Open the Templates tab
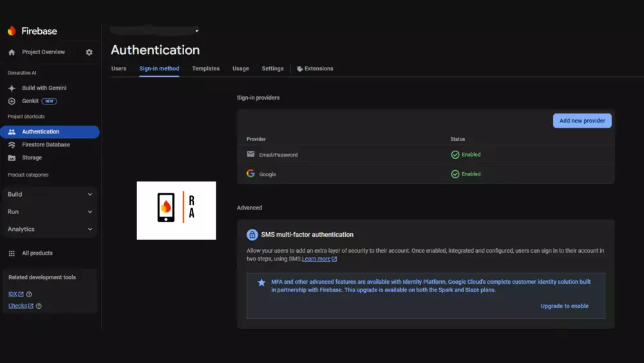Image resolution: width=644 pixels, height=363 pixels. click(206, 68)
